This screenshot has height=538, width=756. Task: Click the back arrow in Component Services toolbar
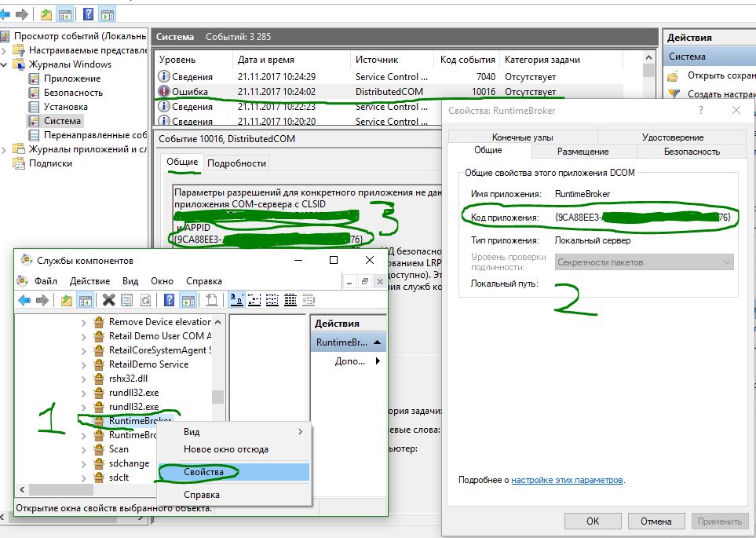(x=24, y=301)
